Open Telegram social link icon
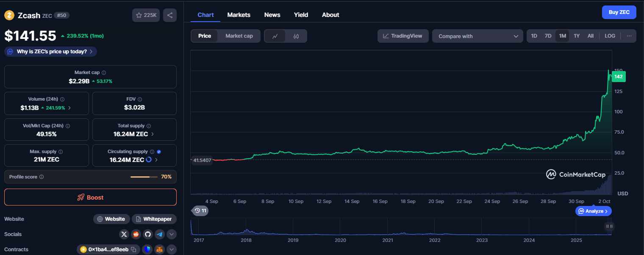The image size is (644, 255). click(160, 234)
